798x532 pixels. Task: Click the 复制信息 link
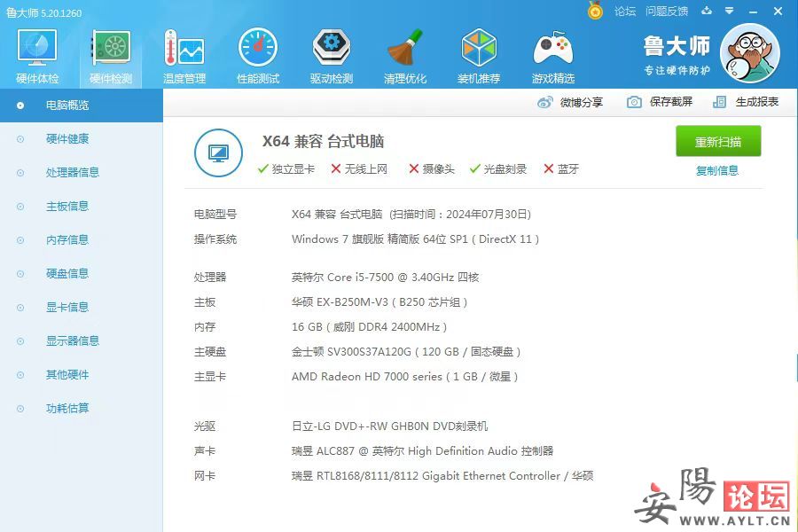pyautogui.click(x=717, y=170)
